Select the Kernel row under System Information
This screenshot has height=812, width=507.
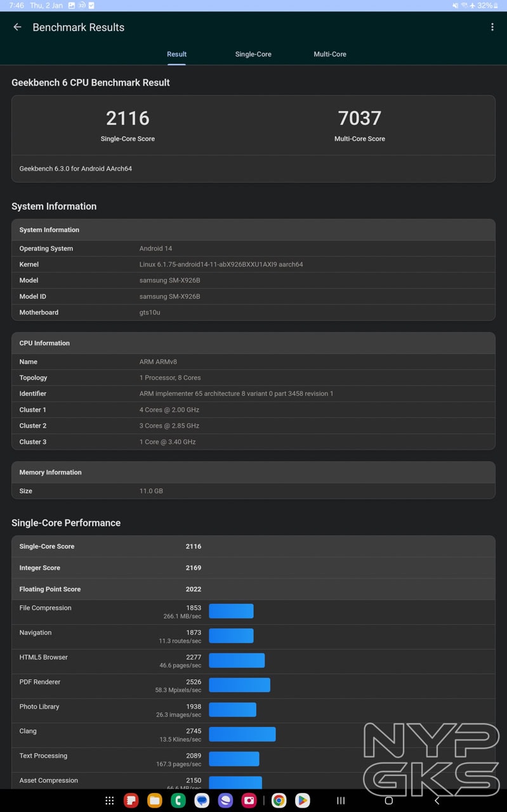click(254, 264)
